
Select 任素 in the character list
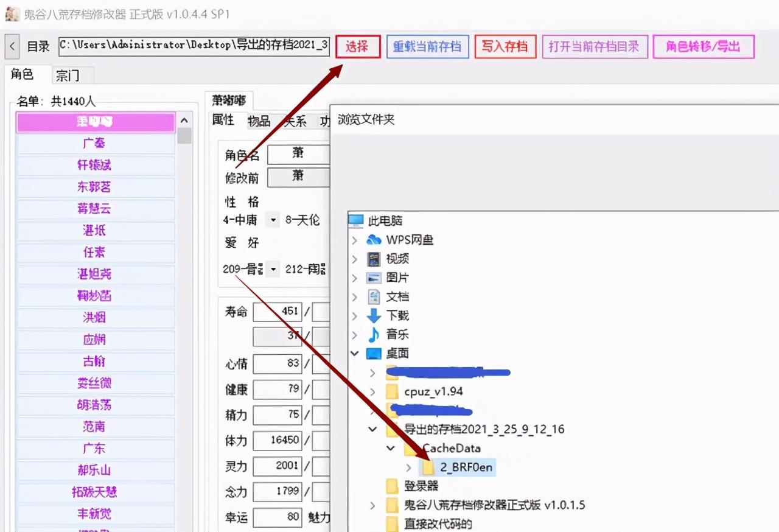tap(96, 252)
